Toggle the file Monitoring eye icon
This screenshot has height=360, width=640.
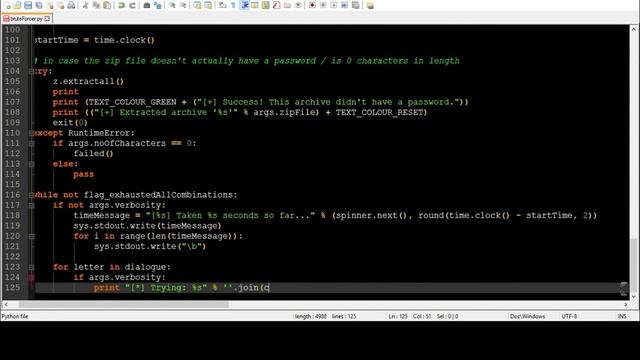coord(298,5)
